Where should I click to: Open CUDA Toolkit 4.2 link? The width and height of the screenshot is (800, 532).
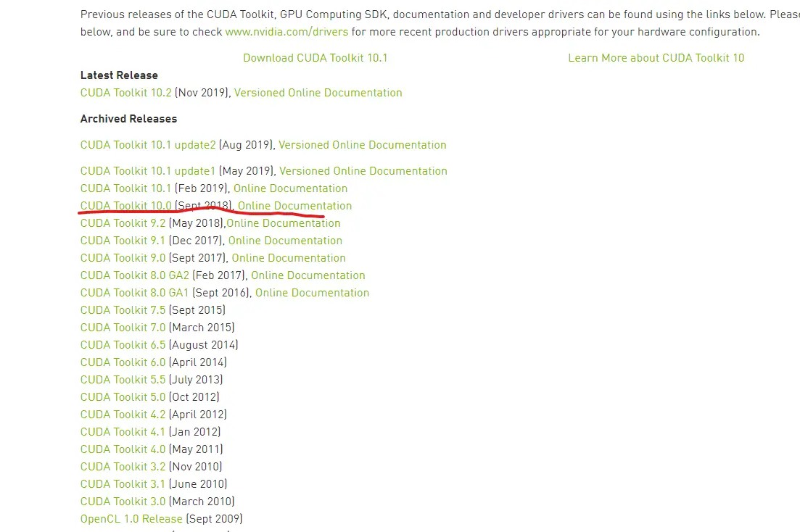click(123, 414)
